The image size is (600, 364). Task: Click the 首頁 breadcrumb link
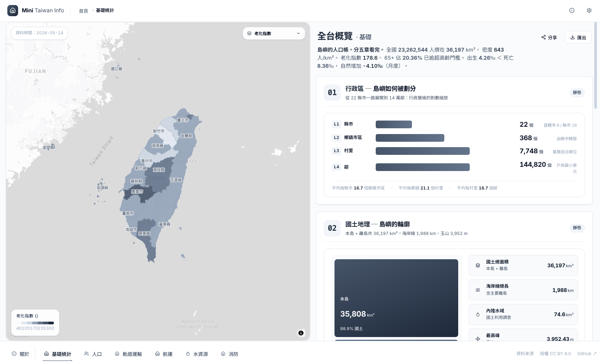(84, 11)
